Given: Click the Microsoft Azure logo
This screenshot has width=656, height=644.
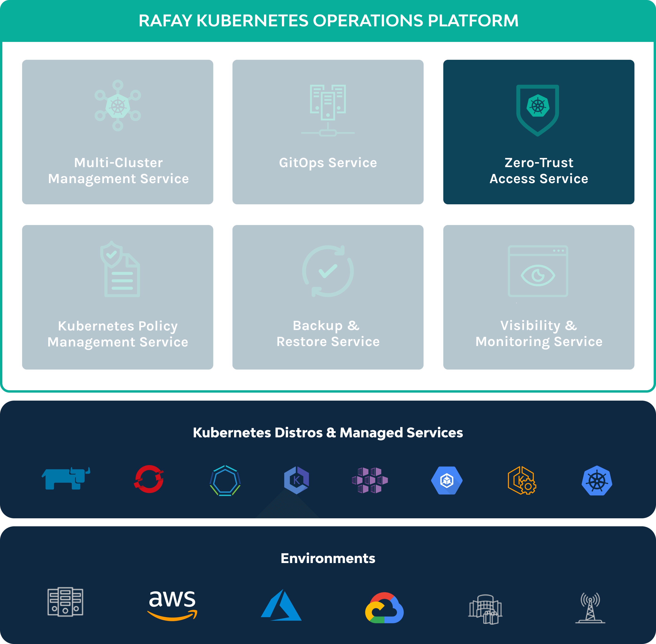Looking at the screenshot, I should pyautogui.click(x=281, y=605).
